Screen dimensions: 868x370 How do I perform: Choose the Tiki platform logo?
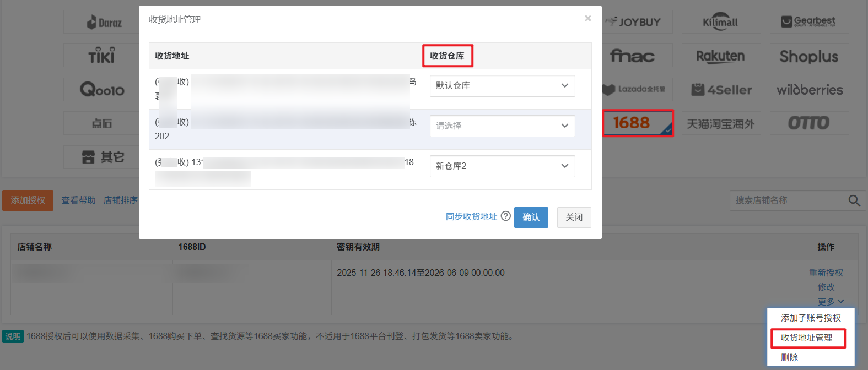click(x=102, y=56)
